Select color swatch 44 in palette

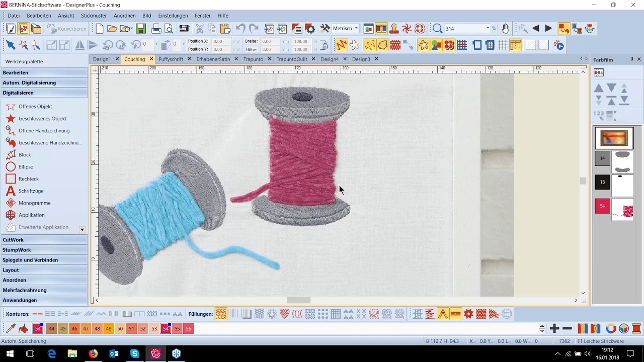(51, 328)
